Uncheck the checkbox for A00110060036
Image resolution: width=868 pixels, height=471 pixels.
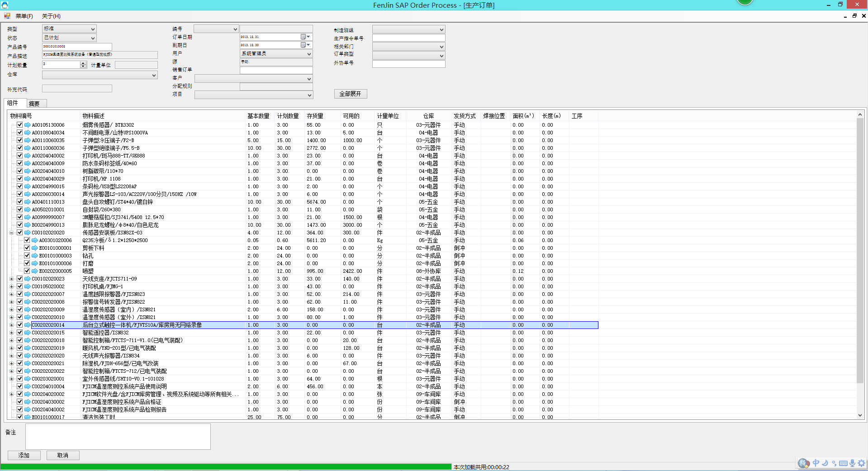point(19,148)
